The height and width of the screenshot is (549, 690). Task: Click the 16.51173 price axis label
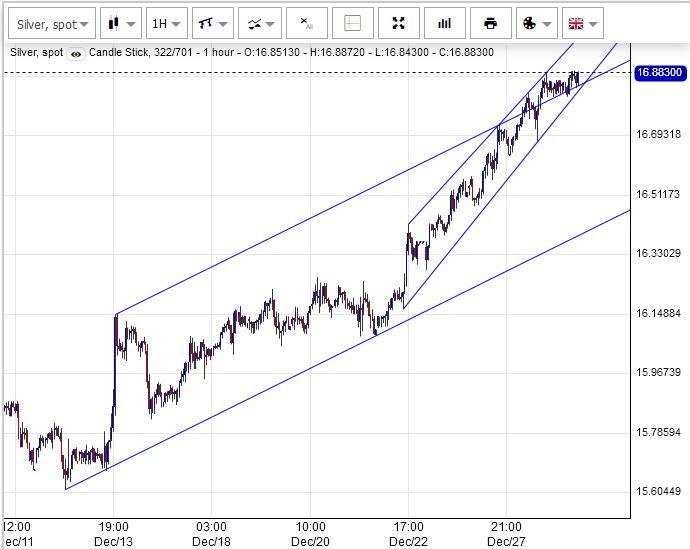click(x=658, y=194)
